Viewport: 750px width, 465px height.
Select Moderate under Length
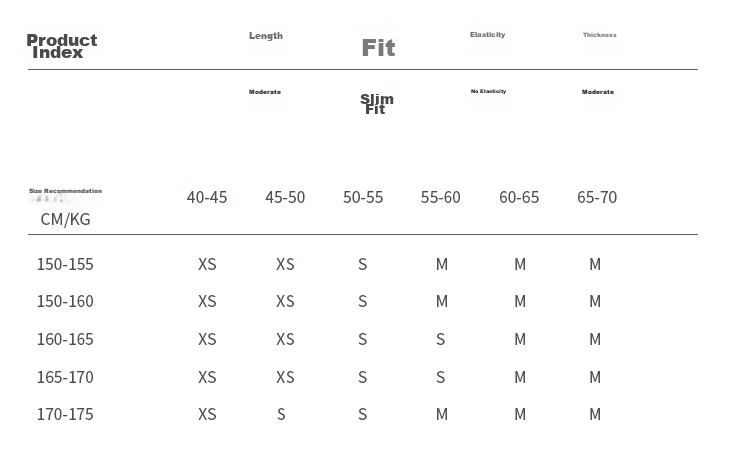(x=265, y=92)
